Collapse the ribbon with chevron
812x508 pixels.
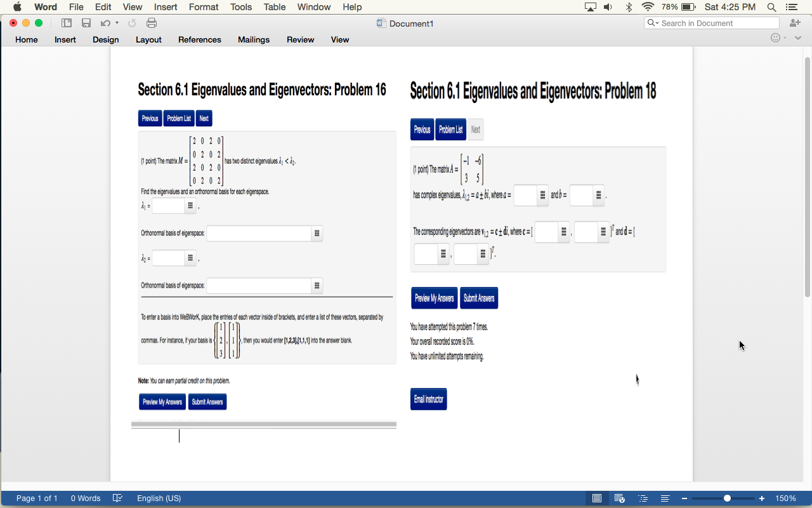(x=799, y=38)
